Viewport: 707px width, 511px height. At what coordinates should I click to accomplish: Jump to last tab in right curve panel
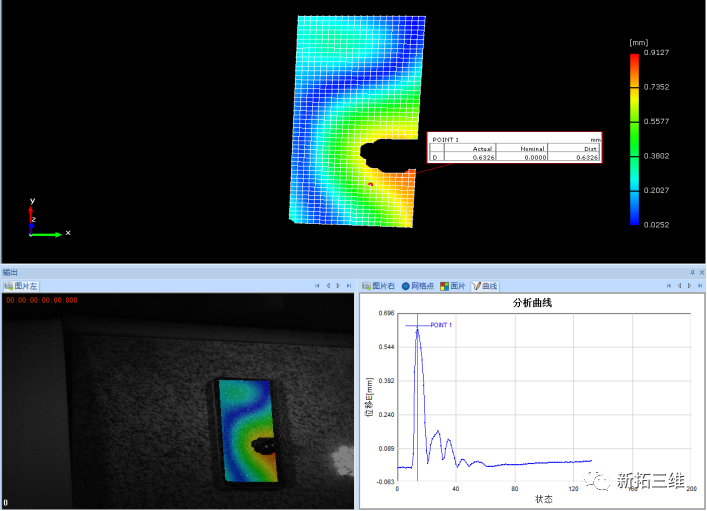tap(700, 285)
